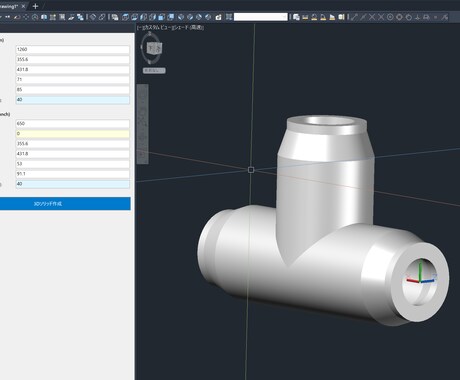The height and width of the screenshot is (380, 460).
Task: Click the ViewCube in the viewport corner
Action: [154, 48]
